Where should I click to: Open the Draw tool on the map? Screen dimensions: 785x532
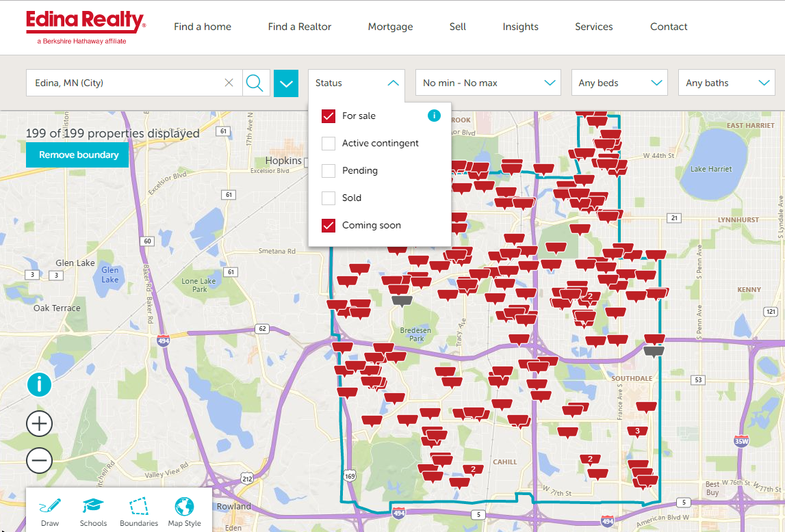coord(50,511)
